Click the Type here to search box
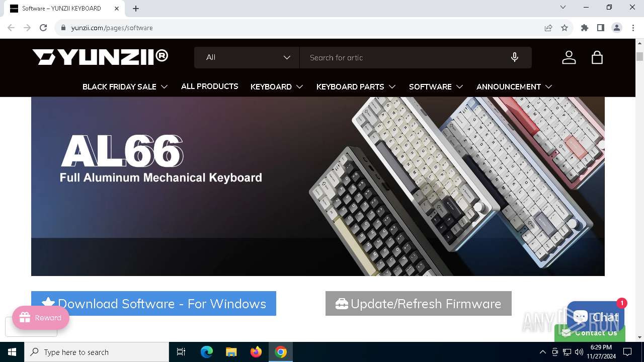Image resolution: width=644 pixels, height=362 pixels. [x=97, y=352]
